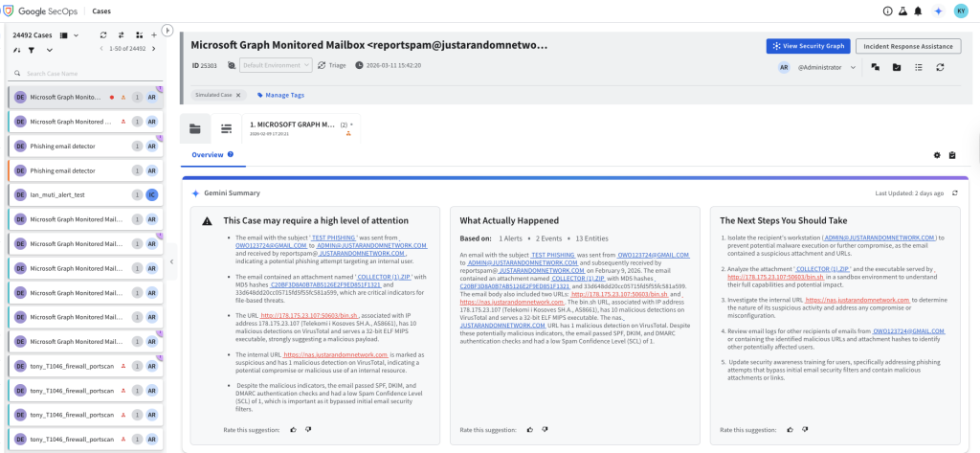Click the 2026-03-11 15:42:20 timestamp

click(392, 65)
